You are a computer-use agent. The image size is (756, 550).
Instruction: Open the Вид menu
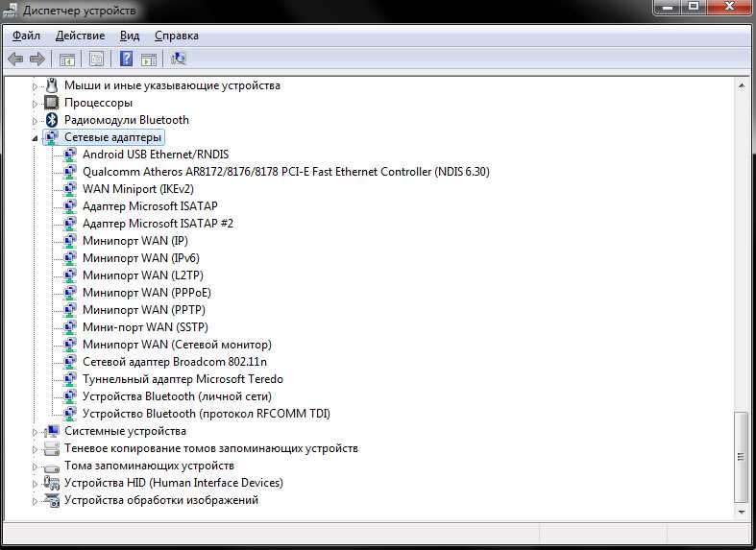point(130,36)
